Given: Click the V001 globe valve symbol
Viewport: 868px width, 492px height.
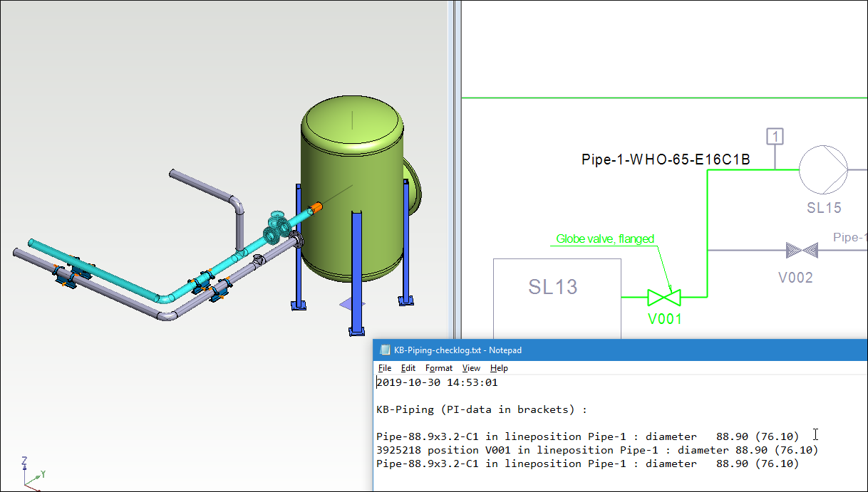Looking at the screenshot, I should (663, 296).
